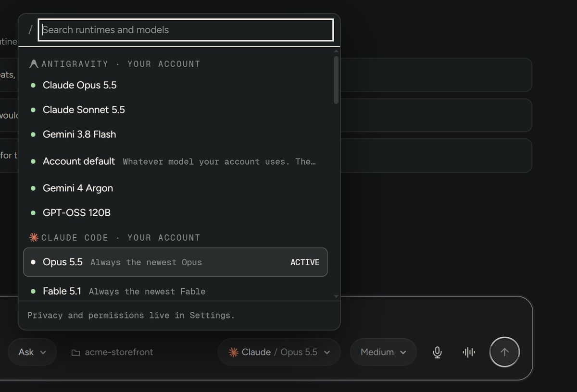This screenshot has width=577, height=392.
Task: Click the Claude Code starburst icon in header
Action: click(x=34, y=237)
